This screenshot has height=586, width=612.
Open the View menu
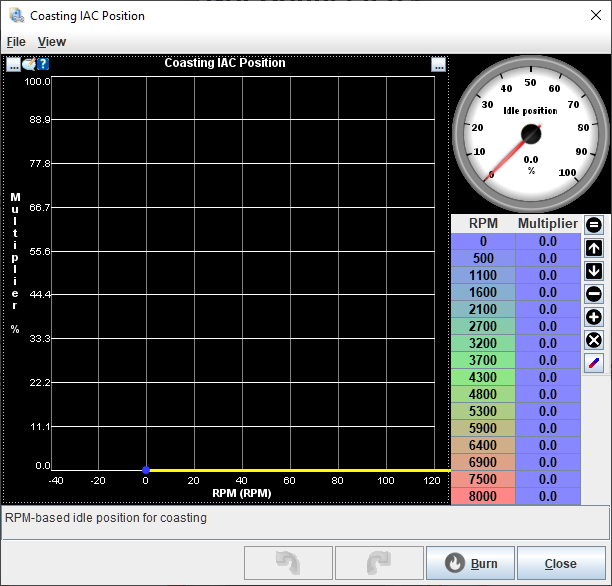pos(52,42)
